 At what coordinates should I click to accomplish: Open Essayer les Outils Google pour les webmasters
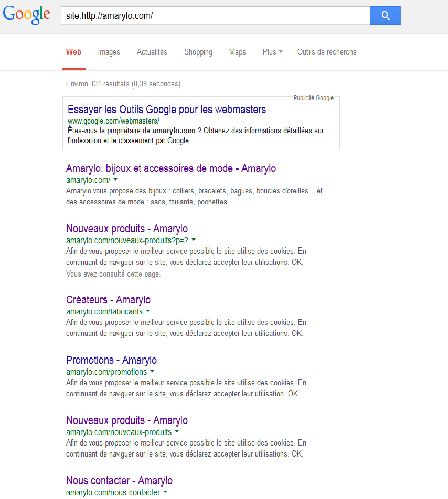167,110
